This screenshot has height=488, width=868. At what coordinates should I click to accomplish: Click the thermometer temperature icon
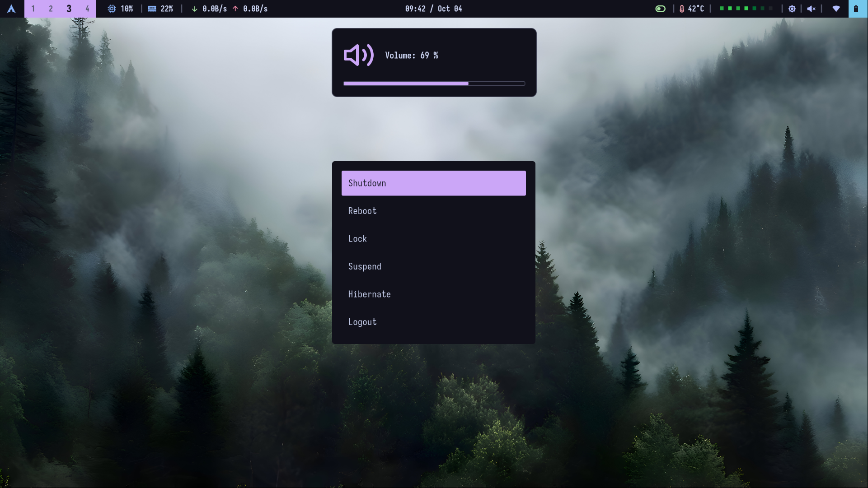click(681, 9)
